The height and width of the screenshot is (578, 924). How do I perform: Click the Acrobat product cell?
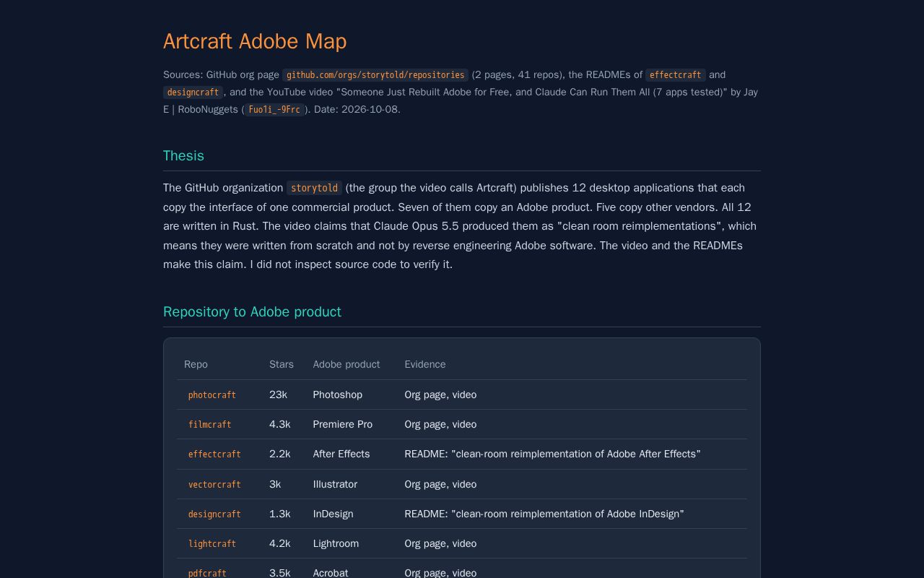pyautogui.click(x=331, y=573)
